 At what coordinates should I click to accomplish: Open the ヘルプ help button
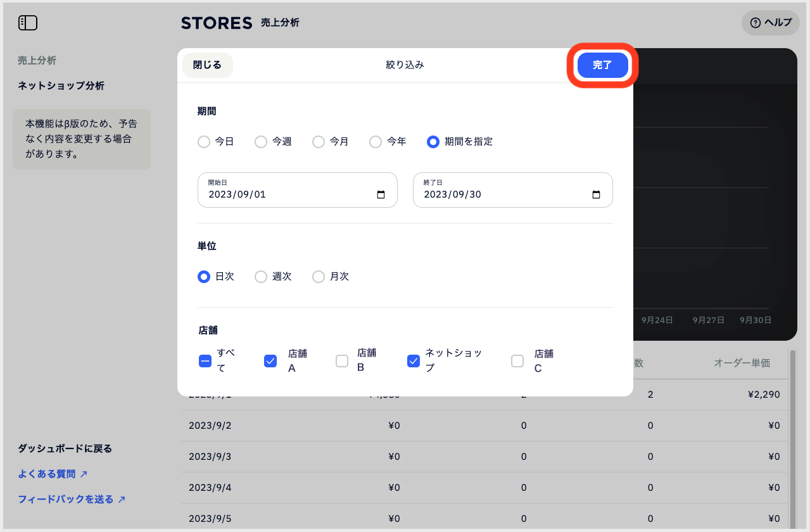tap(770, 23)
